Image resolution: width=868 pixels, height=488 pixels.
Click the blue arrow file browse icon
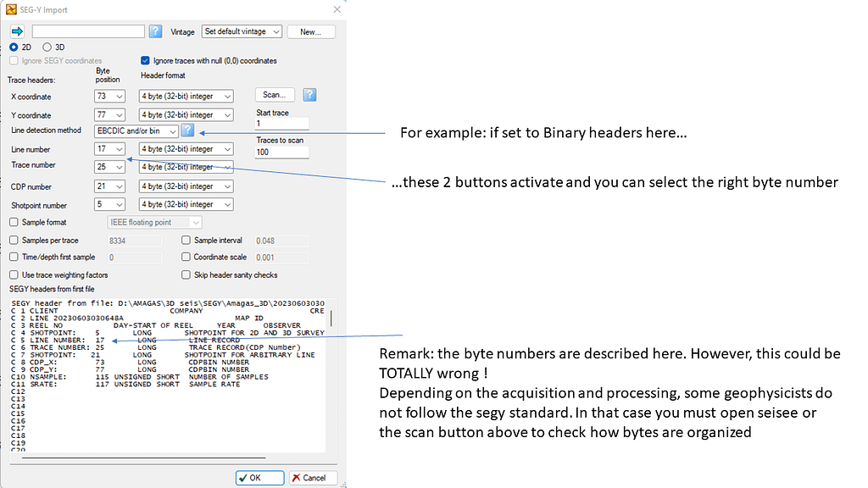coord(17,31)
